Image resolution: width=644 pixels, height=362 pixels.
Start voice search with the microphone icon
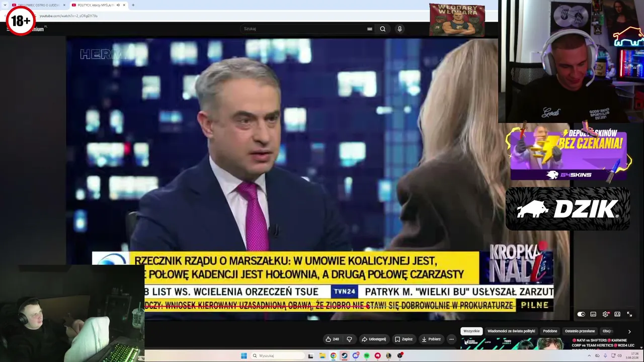399,29
